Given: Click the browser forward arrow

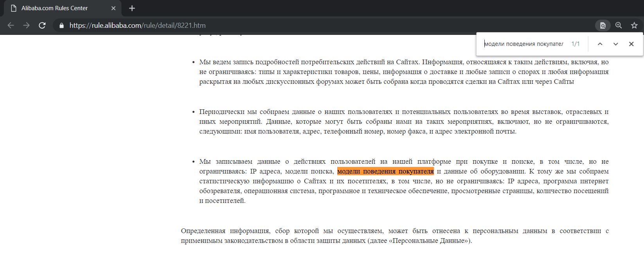Looking at the screenshot, I should [26, 25].
